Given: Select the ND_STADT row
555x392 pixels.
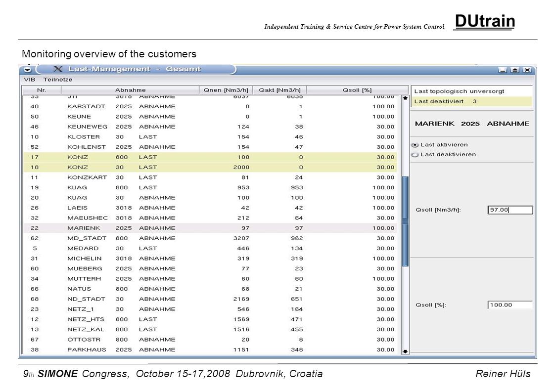Looking at the screenshot, I should [210, 299].
